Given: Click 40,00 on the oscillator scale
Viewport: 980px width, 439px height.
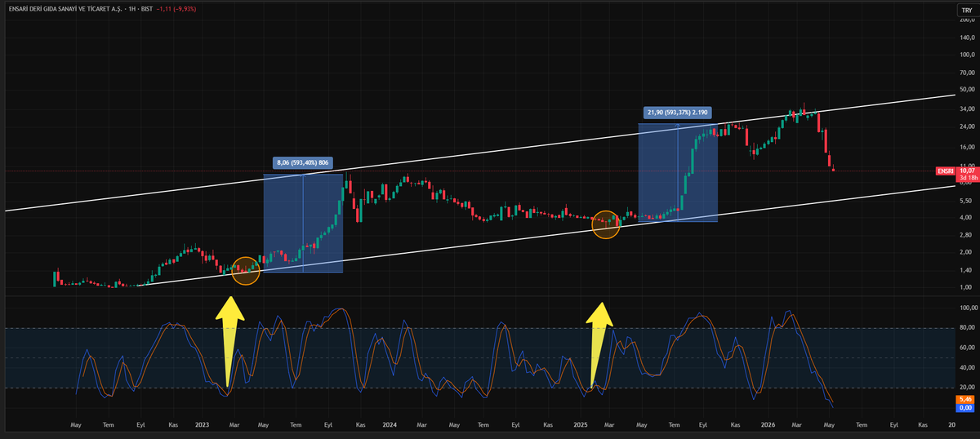Looking at the screenshot, I should (966, 367).
